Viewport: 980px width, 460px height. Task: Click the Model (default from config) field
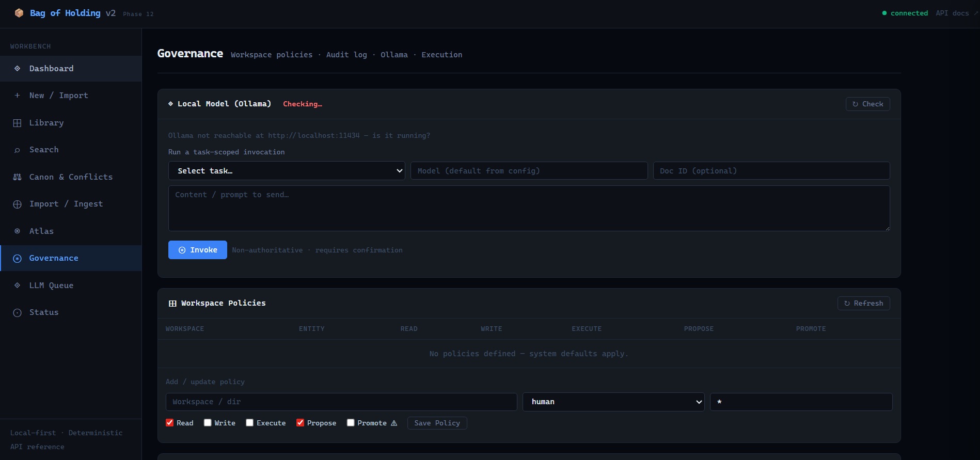pyautogui.click(x=529, y=171)
